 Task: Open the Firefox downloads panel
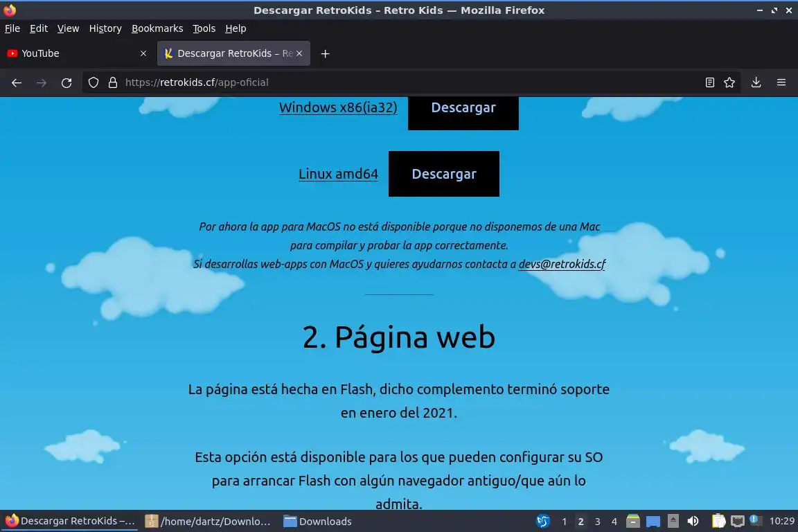point(756,82)
